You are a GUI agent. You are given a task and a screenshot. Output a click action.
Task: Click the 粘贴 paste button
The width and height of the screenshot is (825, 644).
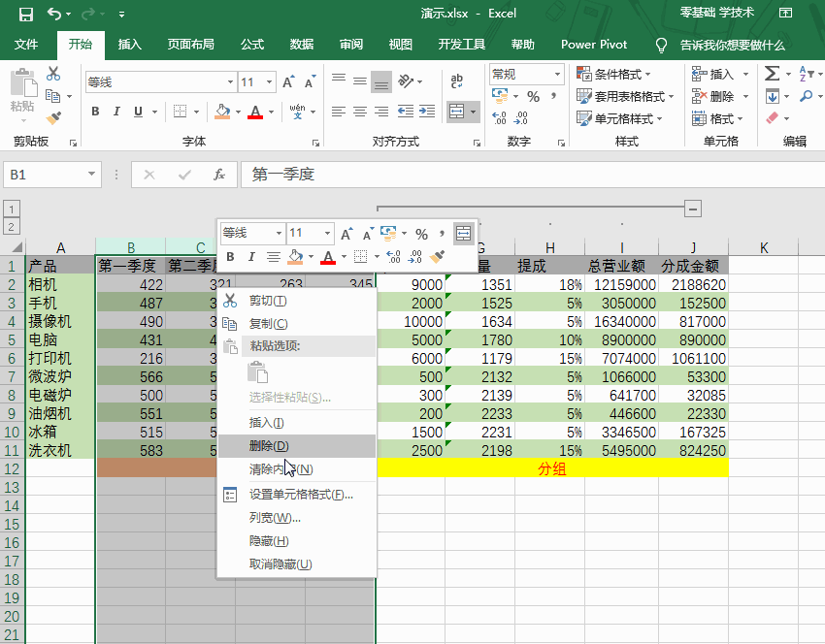click(x=22, y=95)
